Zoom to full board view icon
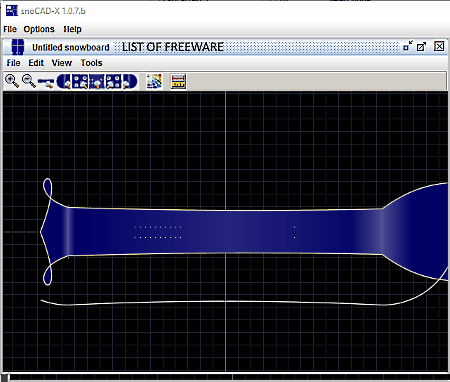The image size is (450, 382). coord(46,82)
